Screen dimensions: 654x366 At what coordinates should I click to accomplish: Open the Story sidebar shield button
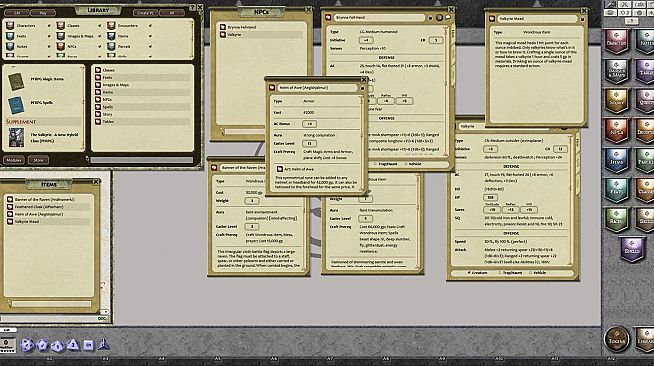[x=616, y=100]
